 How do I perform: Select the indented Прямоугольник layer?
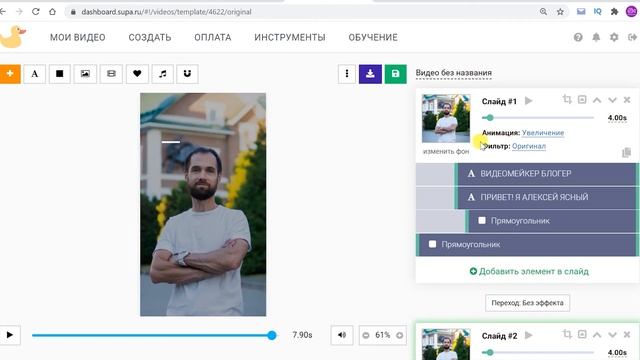pos(551,221)
